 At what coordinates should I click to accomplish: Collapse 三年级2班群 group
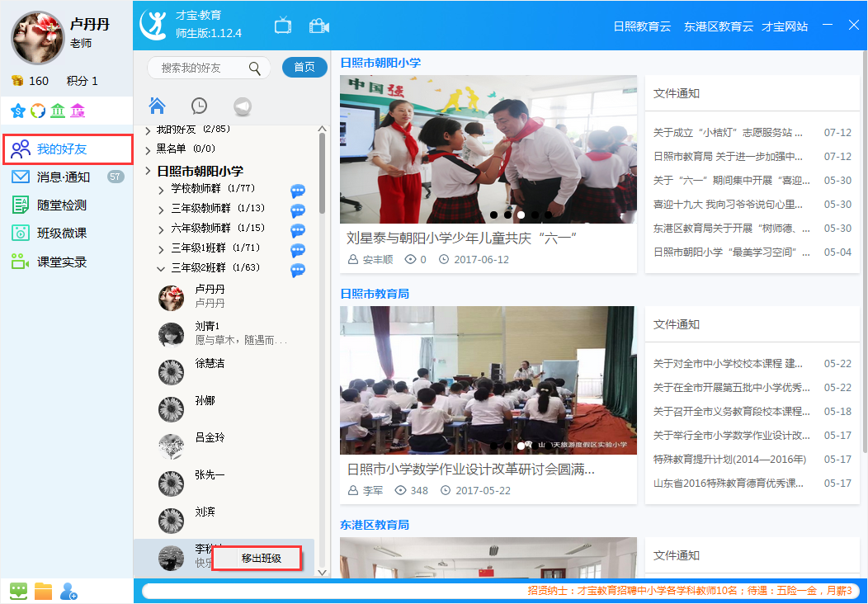(161, 269)
